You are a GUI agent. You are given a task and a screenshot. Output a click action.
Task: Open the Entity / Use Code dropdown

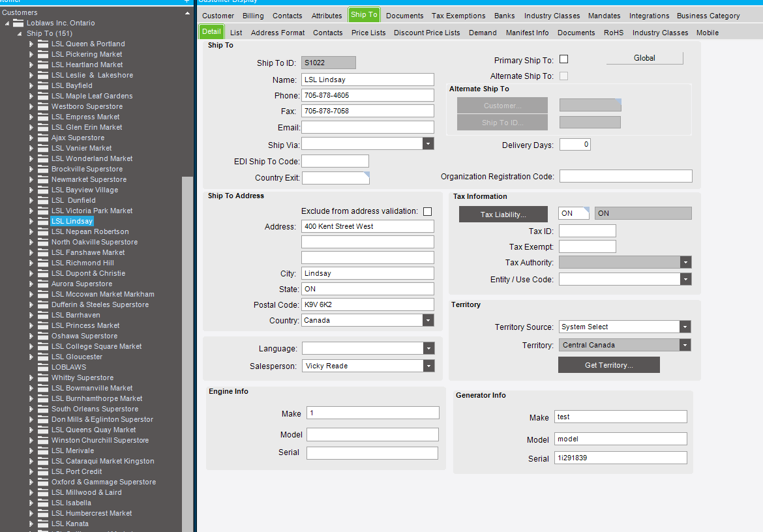[x=685, y=279]
